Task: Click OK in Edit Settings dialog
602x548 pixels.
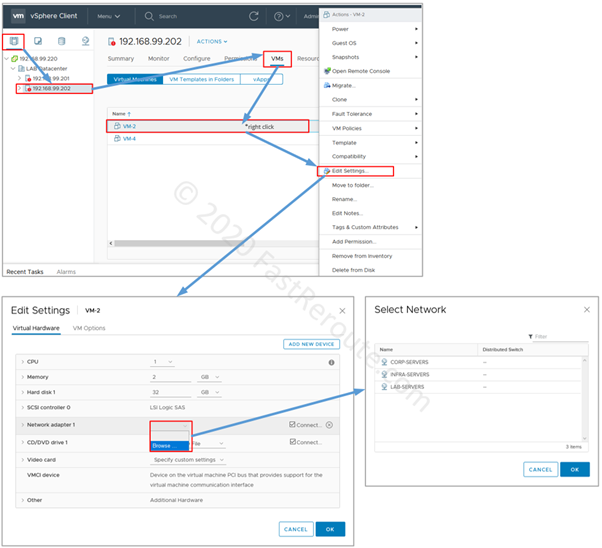Action: point(330,529)
